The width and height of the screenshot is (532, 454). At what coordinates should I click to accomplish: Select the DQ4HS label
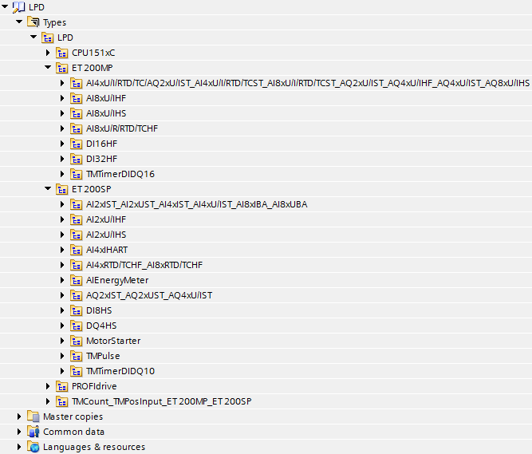coord(101,326)
